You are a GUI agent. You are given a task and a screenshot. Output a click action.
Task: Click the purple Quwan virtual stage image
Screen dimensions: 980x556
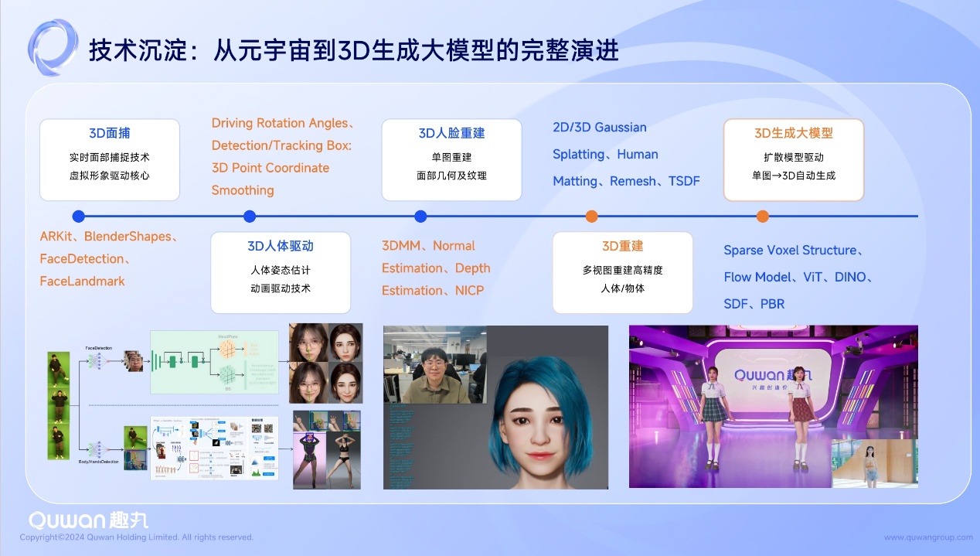click(773, 406)
